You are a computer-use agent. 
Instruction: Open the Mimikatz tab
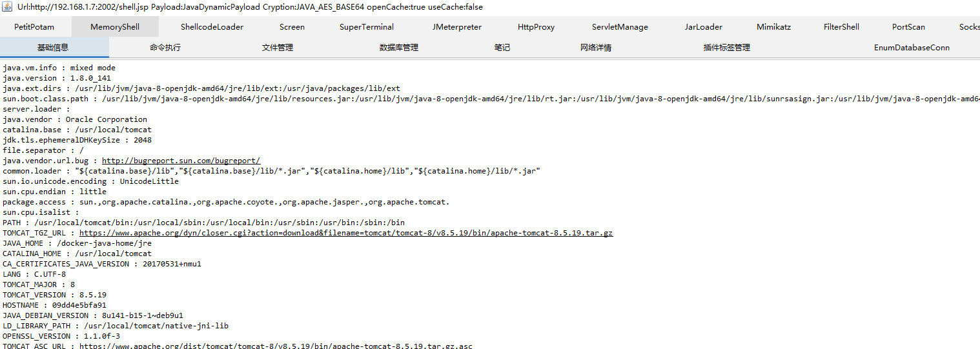773,27
